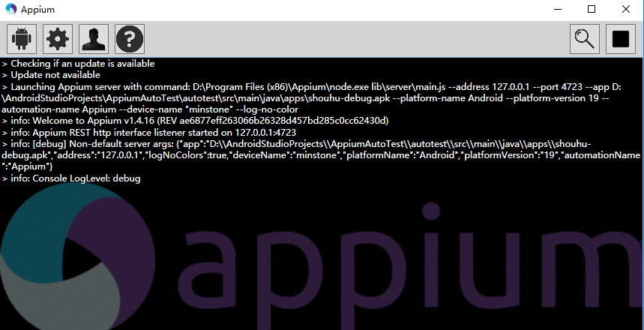Screen dimensions: 644x330
Task: Stop the Appium server square button
Action: pos(621,39)
